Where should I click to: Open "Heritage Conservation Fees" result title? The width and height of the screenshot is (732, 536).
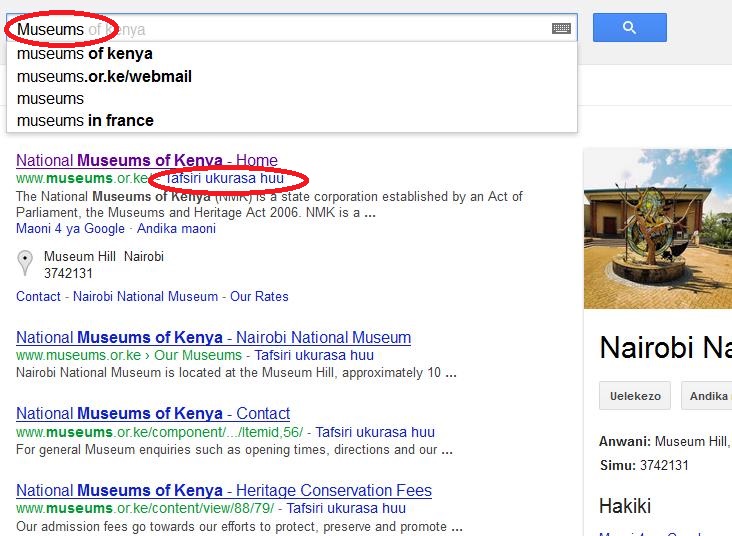coord(224,490)
